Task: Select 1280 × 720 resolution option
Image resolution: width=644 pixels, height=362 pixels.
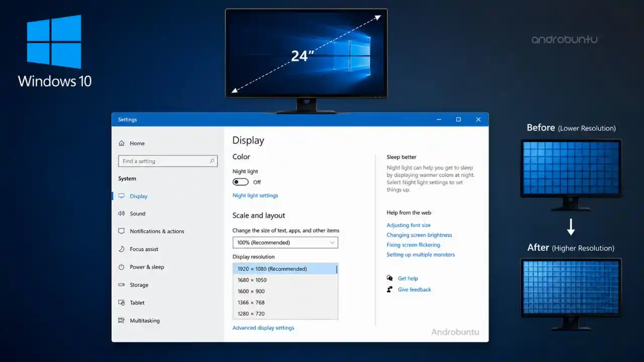Action: (x=285, y=313)
